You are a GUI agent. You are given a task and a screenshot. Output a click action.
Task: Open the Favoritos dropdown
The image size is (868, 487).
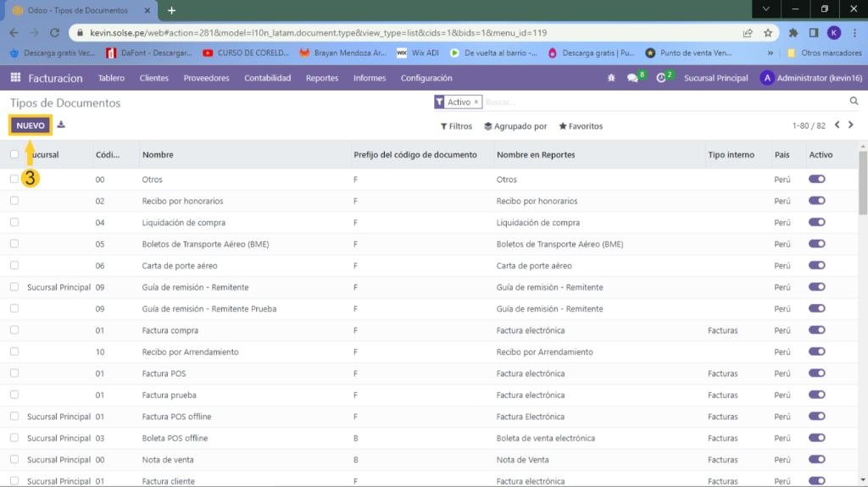point(581,126)
